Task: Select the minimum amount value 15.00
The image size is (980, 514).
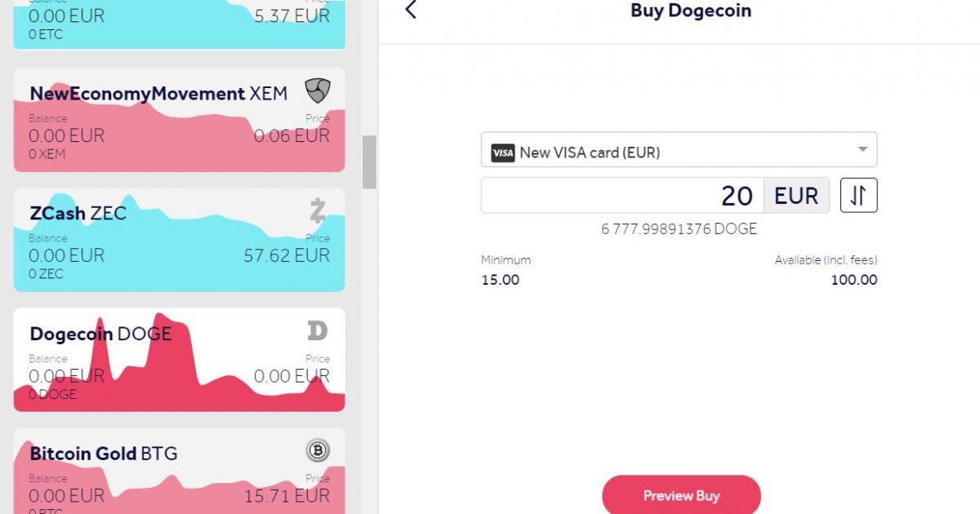Action: pos(500,280)
